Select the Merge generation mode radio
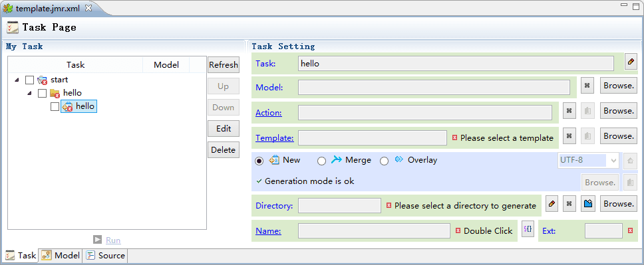The height and width of the screenshot is (265, 644). (x=322, y=161)
